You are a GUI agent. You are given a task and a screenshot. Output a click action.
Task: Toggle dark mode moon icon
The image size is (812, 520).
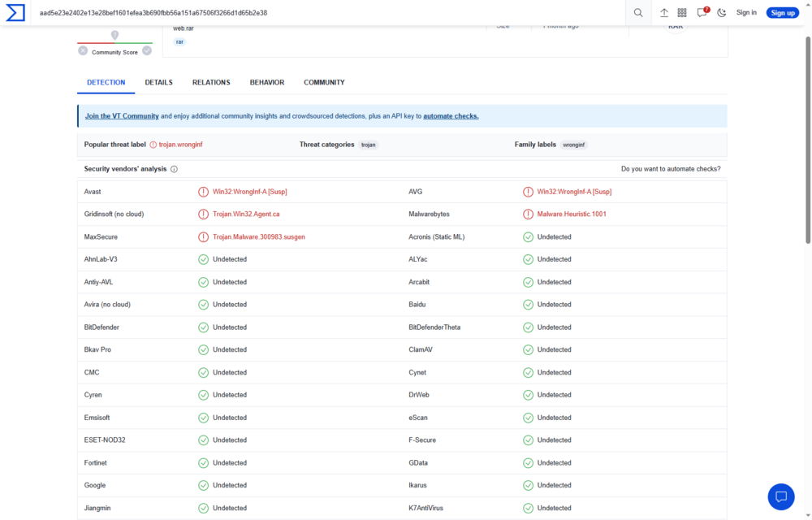click(x=721, y=12)
